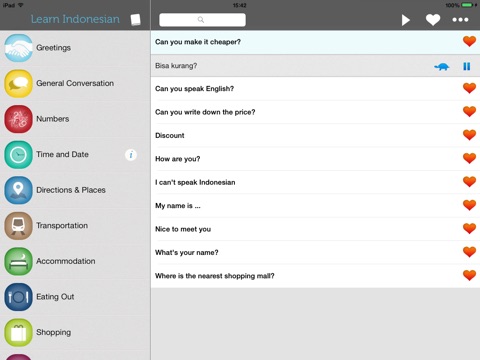This screenshot has width=480, height=360.
Task: Toggle heart for 'Can you write down the price?'
Action: 469,112
